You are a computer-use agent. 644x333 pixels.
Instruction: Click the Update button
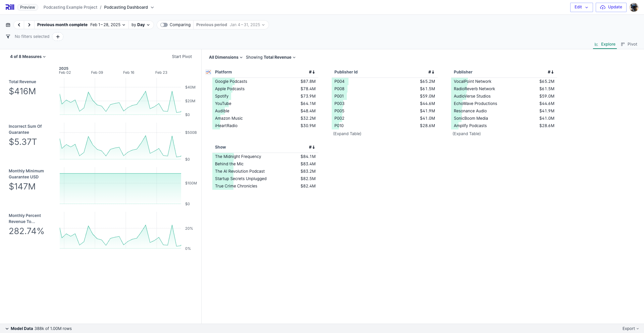click(x=611, y=7)
